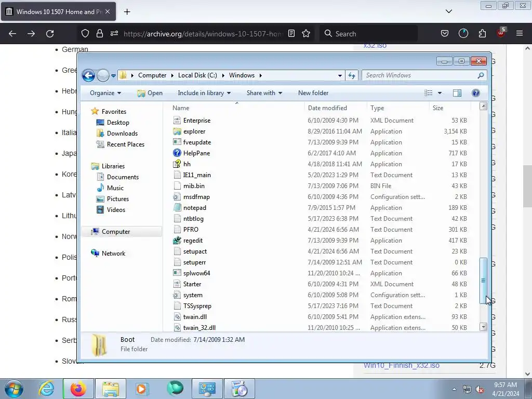
Task: Select Desktop in the navigation pane
Action: coord(118,123)
